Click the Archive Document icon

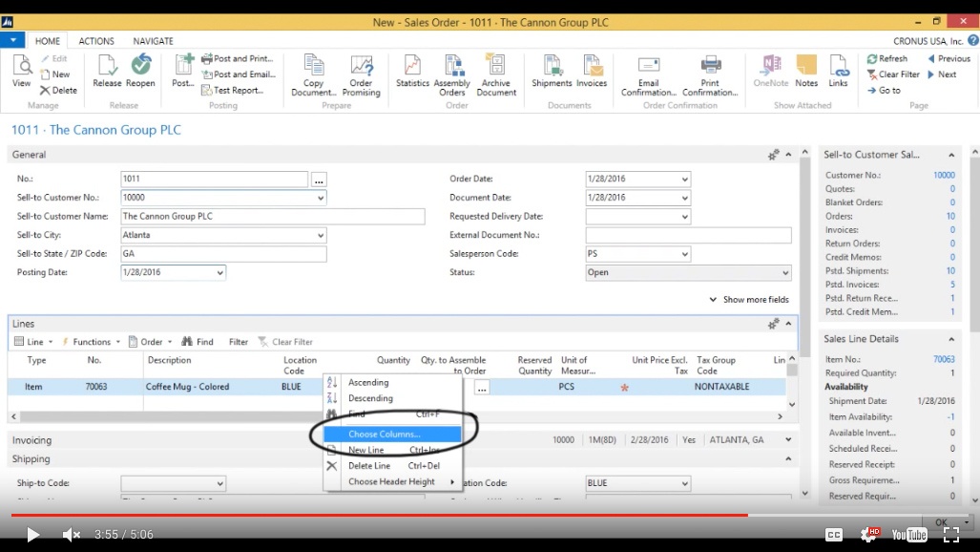click(496, 75)
